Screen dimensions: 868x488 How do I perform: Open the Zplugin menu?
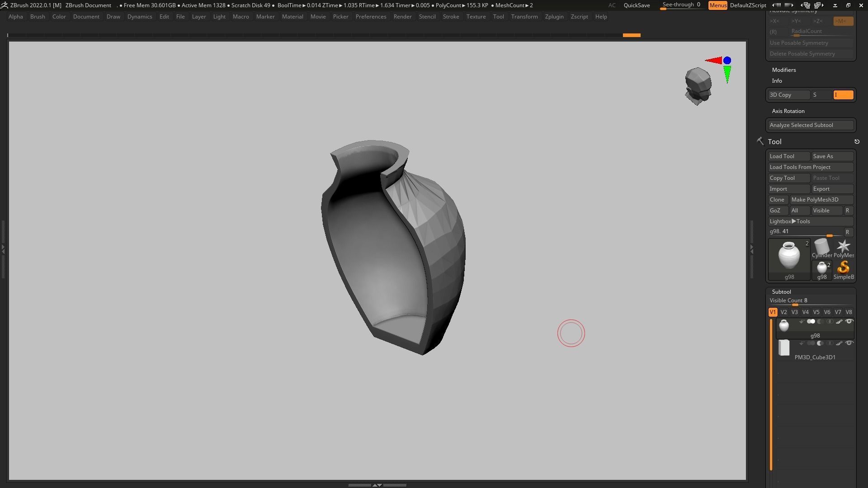point(554,17)
